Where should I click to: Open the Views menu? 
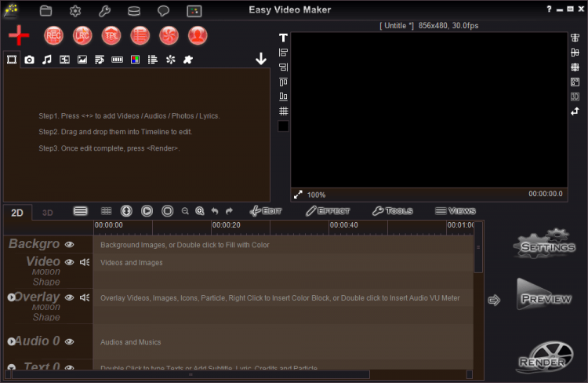pyautogui.click(x=456, y=211)
